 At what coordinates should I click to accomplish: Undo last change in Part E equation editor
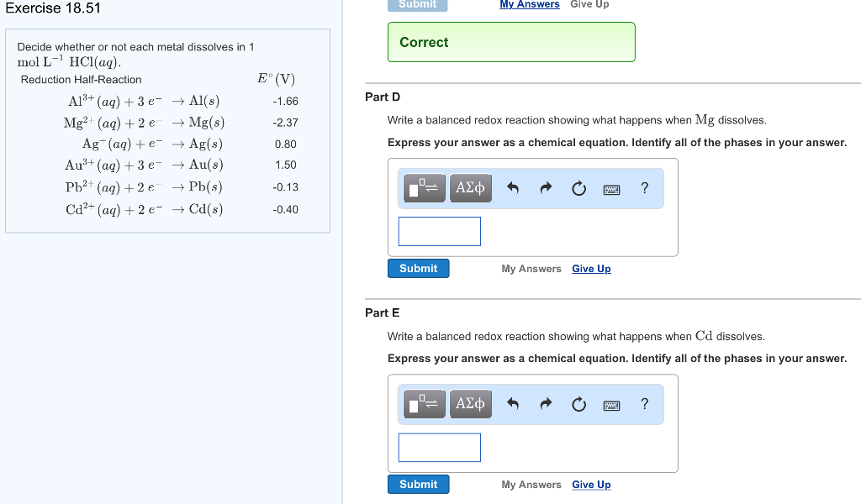(x=512, y=404)
